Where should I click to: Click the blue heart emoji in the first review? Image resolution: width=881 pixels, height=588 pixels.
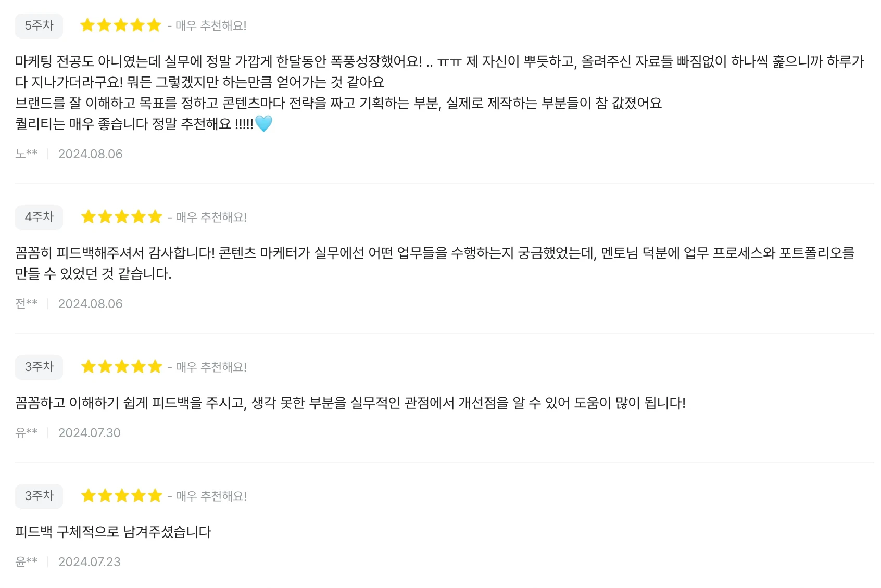coord(263,124)
